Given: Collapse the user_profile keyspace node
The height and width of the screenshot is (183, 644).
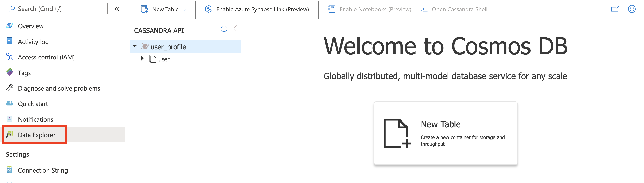Looking at the screenshot, I should pos(135,46).
